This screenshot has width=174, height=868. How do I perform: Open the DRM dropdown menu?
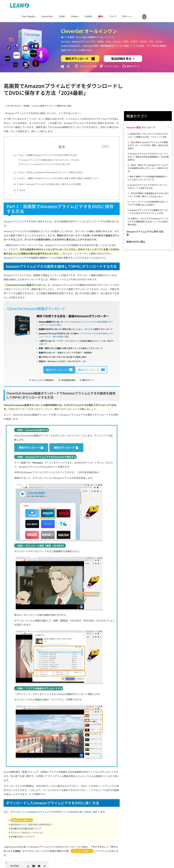tap(62, 16)
